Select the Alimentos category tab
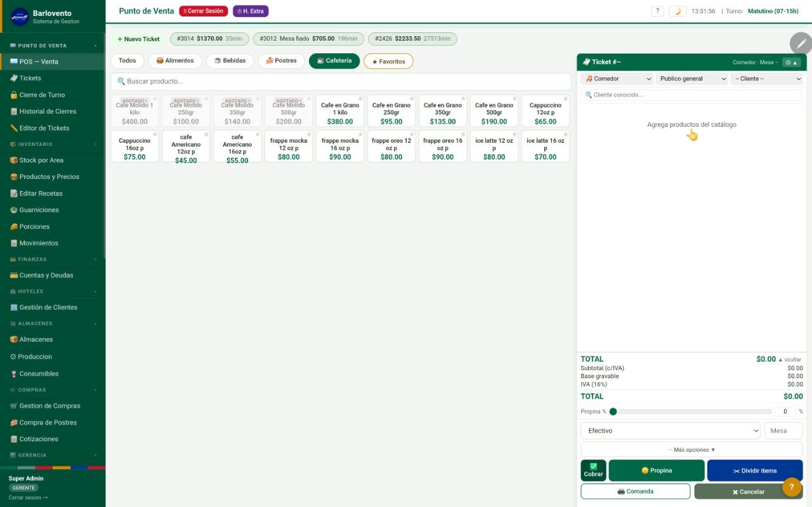 coord(175,61)
